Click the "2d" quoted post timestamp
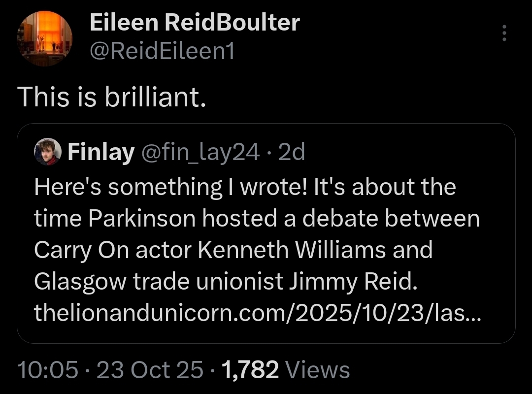Screen dimensions: 532x394 click(x=292, y=153)
